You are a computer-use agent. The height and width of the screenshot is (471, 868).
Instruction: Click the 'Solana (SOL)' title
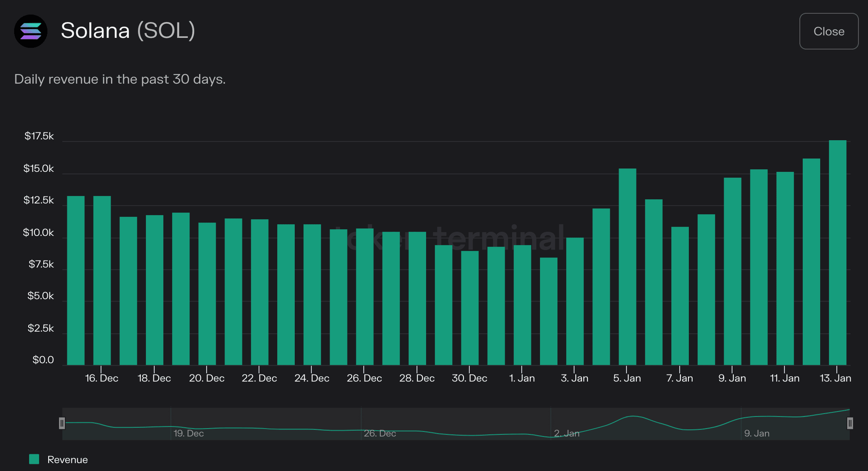tap(128, 30)
